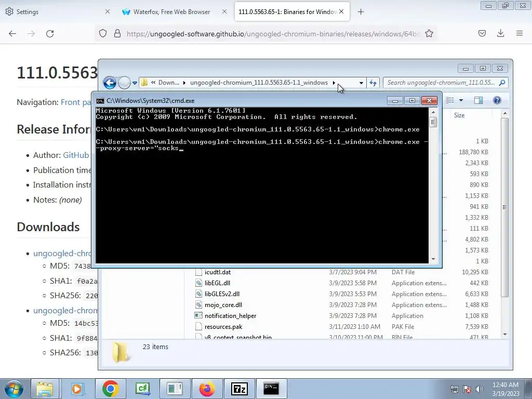Change the Explorer view style icon
The width and height of the screenshot is (532, 399).
(x=449, y=100)
